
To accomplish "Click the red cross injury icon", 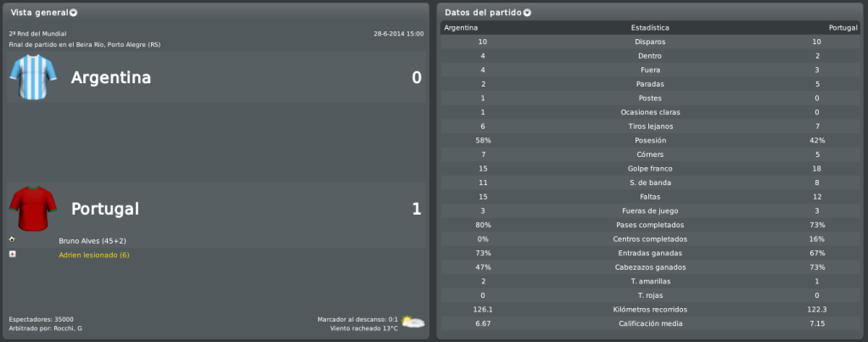I will coord(12,254).
